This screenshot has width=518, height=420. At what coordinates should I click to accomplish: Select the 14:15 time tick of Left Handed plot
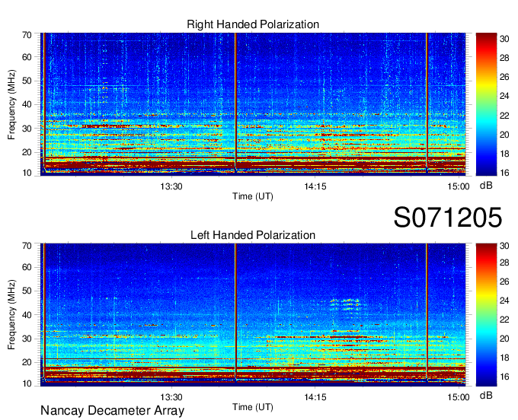coord(315,397)
